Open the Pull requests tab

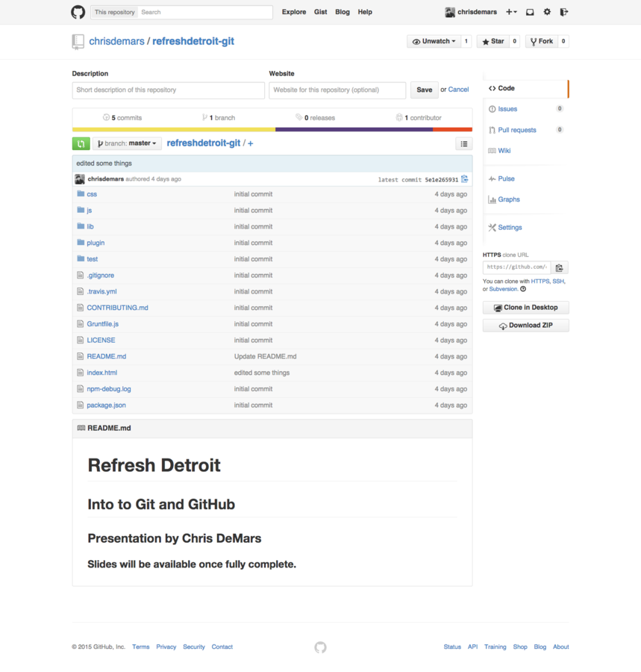click(x=517, y=130)
